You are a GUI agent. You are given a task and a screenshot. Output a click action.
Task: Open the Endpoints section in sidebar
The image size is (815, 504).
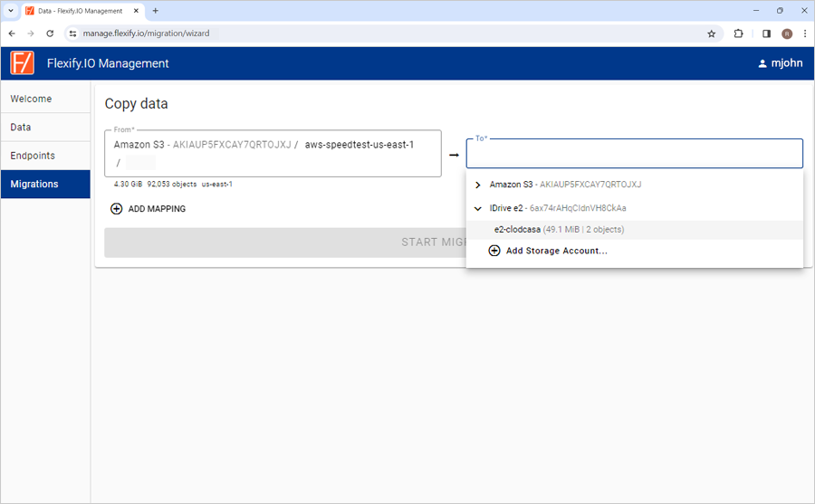(x=45, y=156)
